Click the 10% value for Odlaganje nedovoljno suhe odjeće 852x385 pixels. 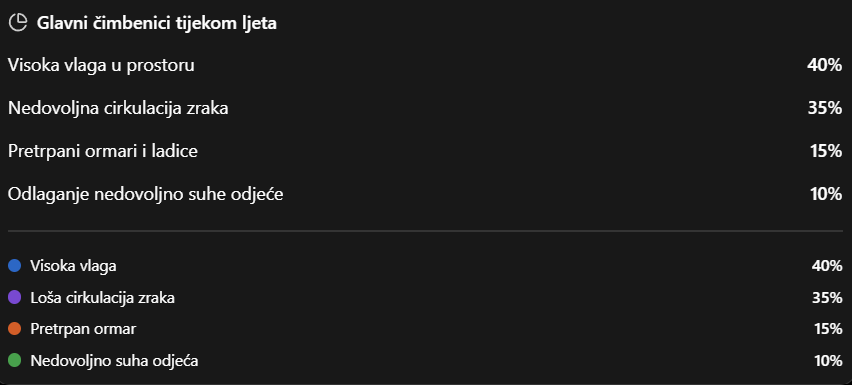point(826,194)
